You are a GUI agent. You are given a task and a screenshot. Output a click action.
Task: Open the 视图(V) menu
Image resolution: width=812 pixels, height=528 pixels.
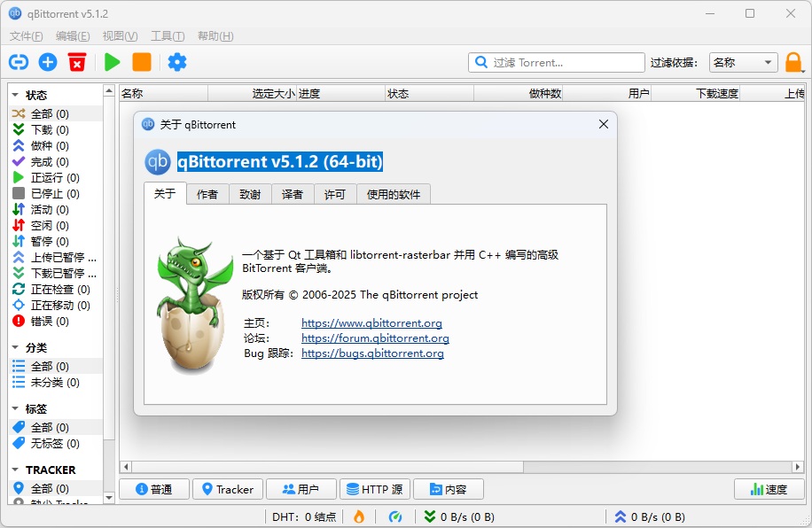(x=120, y=36)
